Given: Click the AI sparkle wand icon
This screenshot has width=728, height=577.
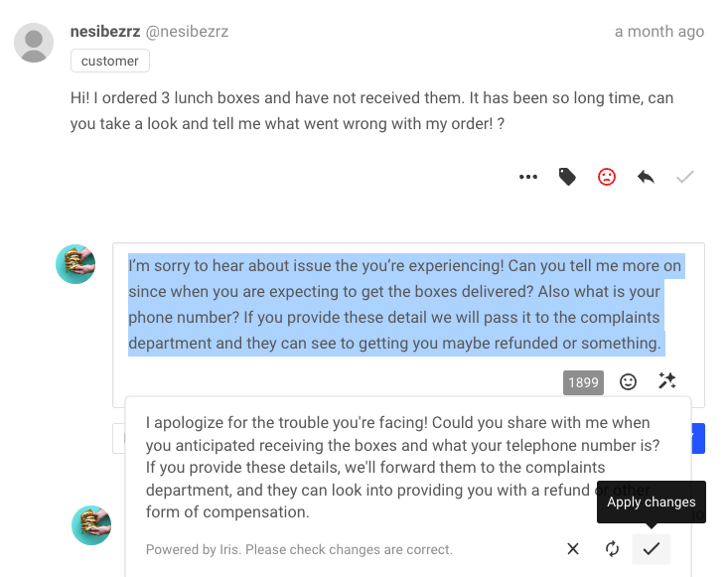Looking at the screenshot, I should pyautogui.click(x=666, y=381).
